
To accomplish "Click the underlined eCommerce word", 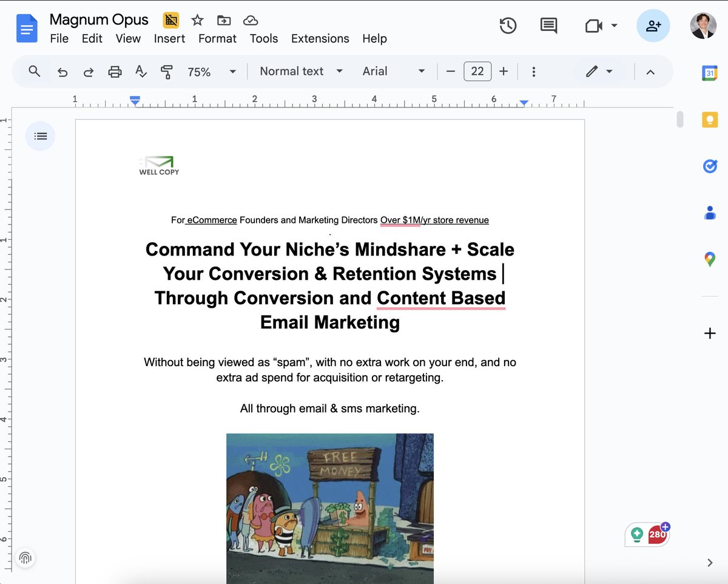I will click(212, 220).
